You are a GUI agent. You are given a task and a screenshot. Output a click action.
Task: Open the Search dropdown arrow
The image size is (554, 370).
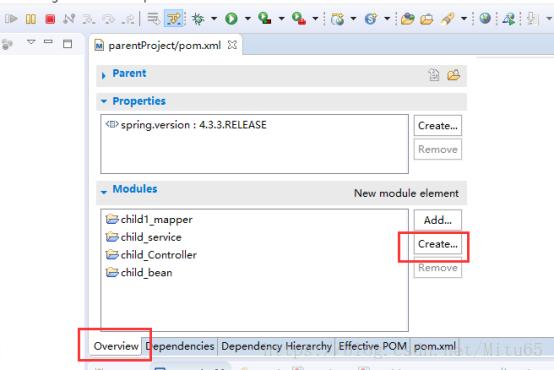(464, 18)
